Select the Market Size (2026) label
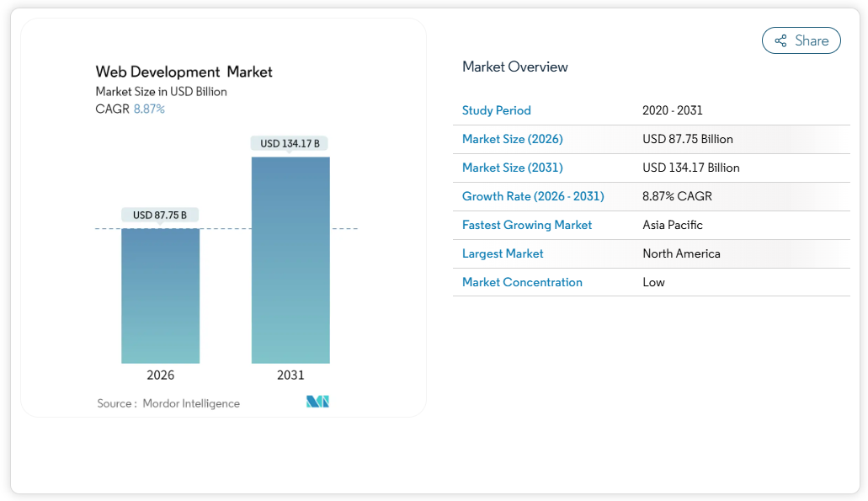The image size is (868, 501). coord(512,139)
